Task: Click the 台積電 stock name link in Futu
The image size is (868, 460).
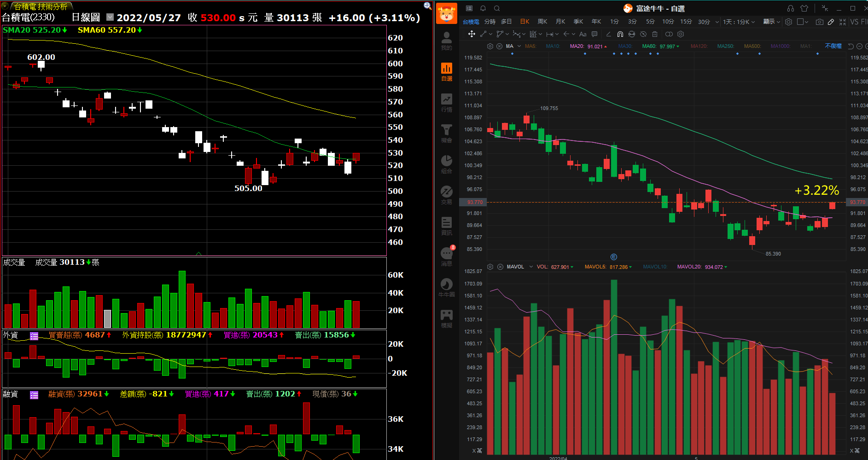Action: click(471, 22)
